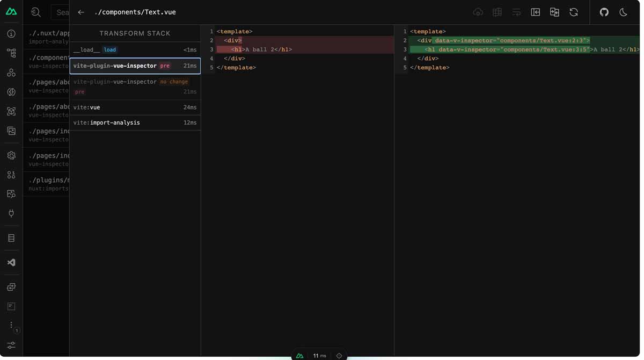Refresh the inspector with the sync icon
This screenshot has width=644, height=360.
(x=574, y=12)
